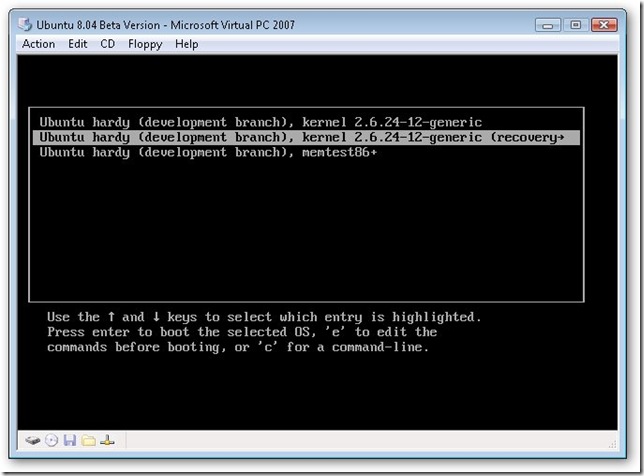Click the floppy disk status icon
Viewport: 644px width, 476px height.
(x=70, y=440)
